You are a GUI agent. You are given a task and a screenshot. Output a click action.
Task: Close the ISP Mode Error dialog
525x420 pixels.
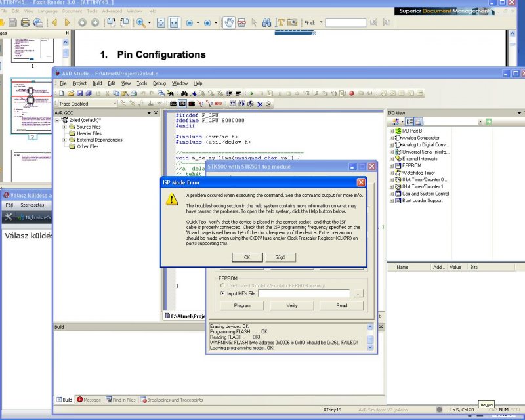click(x=361, y=182)
